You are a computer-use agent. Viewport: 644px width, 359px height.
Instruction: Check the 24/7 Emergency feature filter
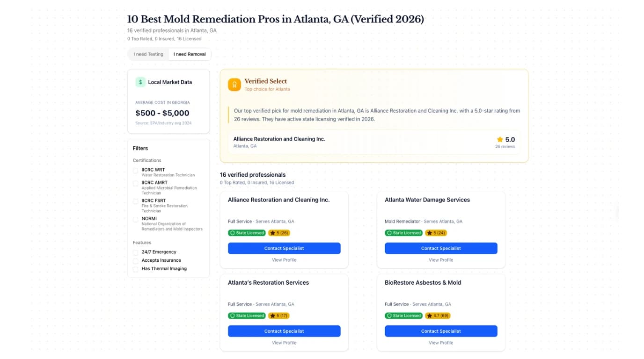135,253
